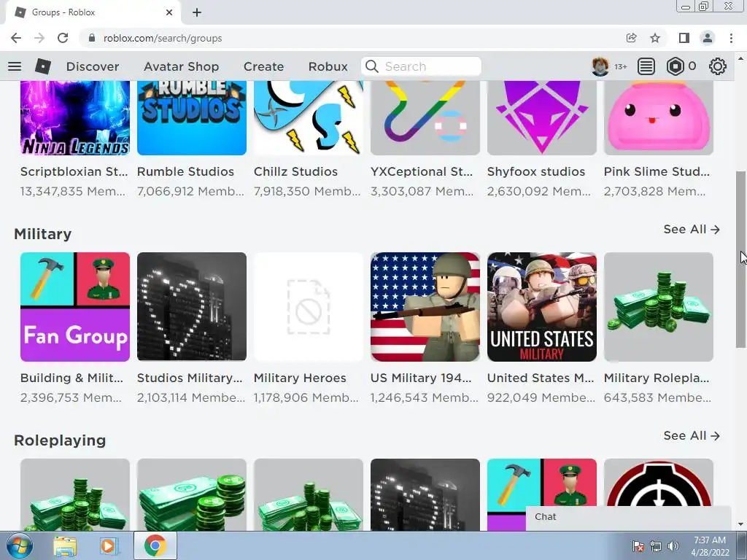The image size is (747, 560).
Task: Click See All for Military groups
Action: point(692,230)
